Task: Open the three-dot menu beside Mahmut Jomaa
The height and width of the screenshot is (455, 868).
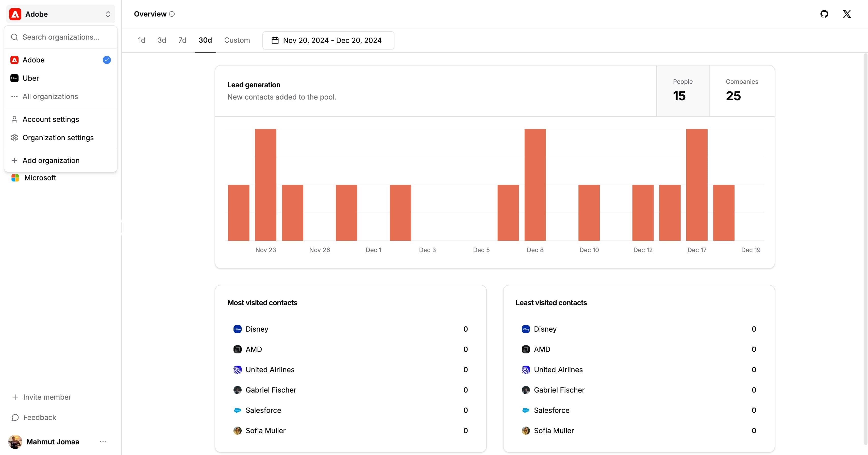Action: pos(103,442)
